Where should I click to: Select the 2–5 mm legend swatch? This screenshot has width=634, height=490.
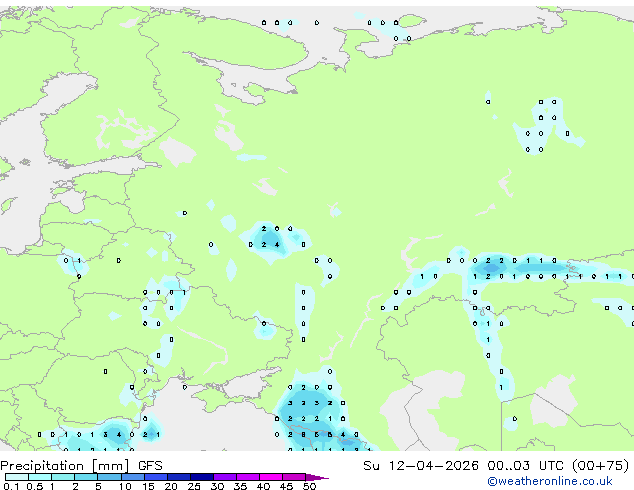[x=86, y=477]
